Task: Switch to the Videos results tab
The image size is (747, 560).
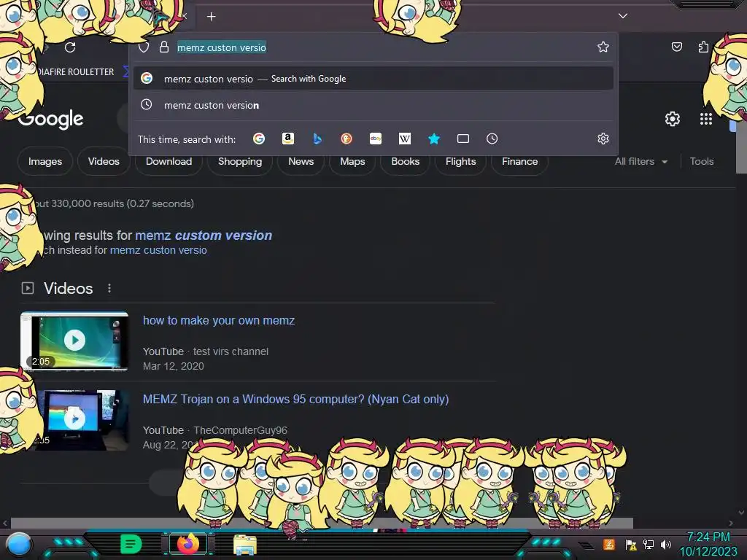Action: (x=104, y=161)
